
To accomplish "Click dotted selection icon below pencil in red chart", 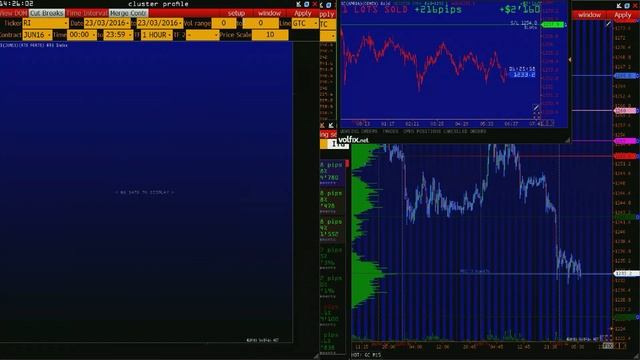I will click(536, 116).
